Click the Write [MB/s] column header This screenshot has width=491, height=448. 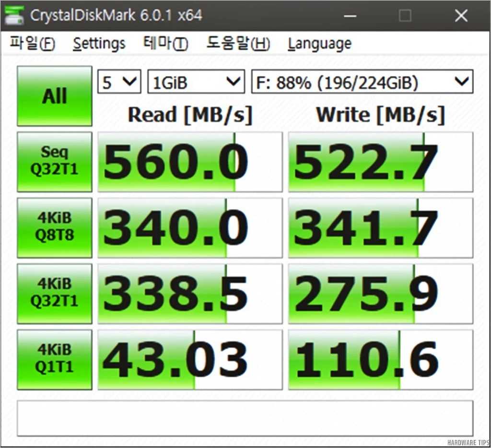tap(380, 115)
